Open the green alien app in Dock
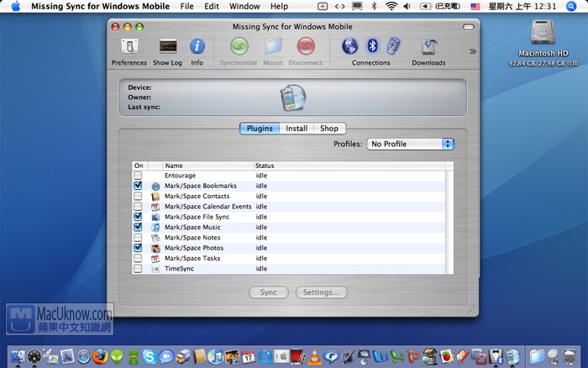Image resolution: width=588 pixels, height=368 pixels. [x=116, y=357]
